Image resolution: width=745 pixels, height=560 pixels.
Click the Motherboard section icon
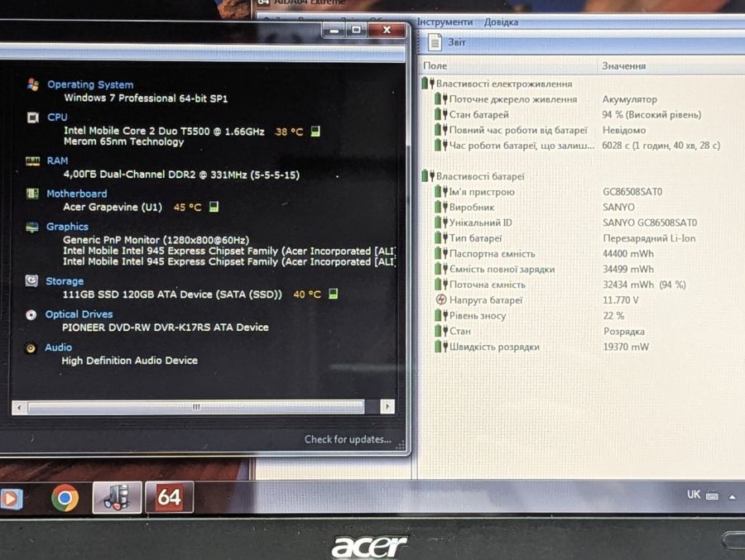pos(32,194)
